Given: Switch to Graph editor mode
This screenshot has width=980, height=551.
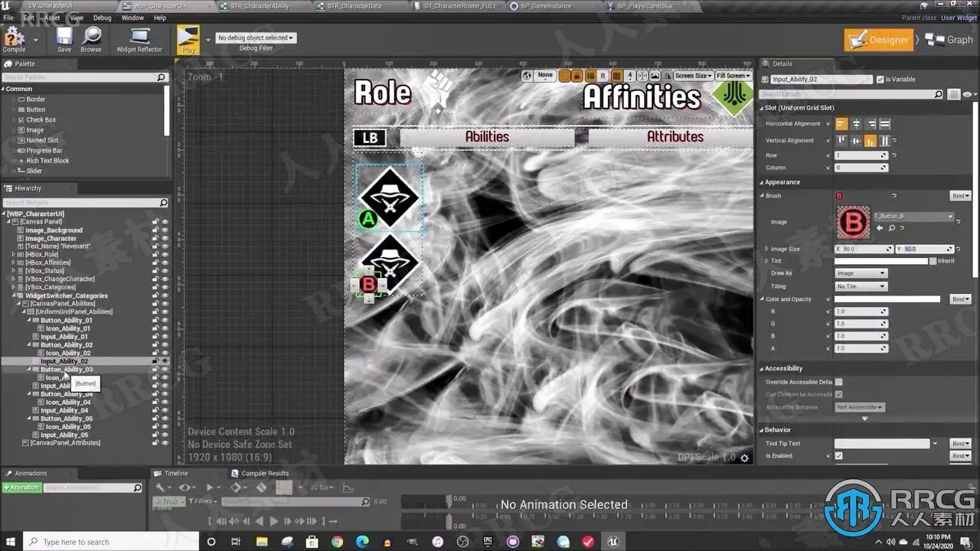Looking at the screenshot, I should point(950,40).
